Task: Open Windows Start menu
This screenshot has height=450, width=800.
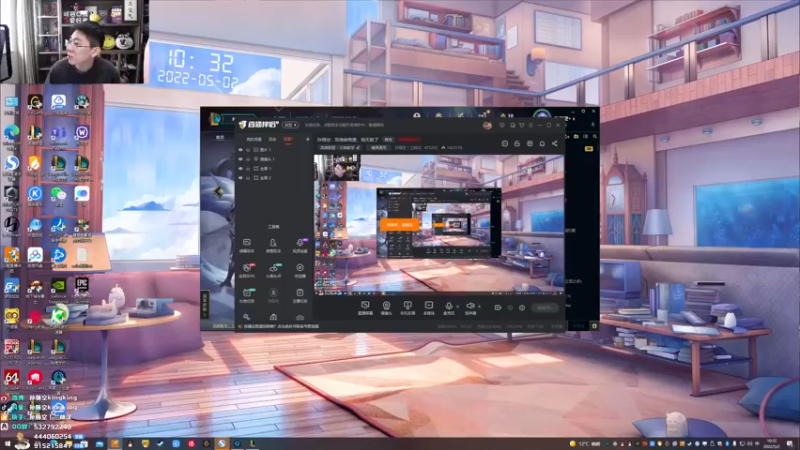Action: click(x=7, y=444)
